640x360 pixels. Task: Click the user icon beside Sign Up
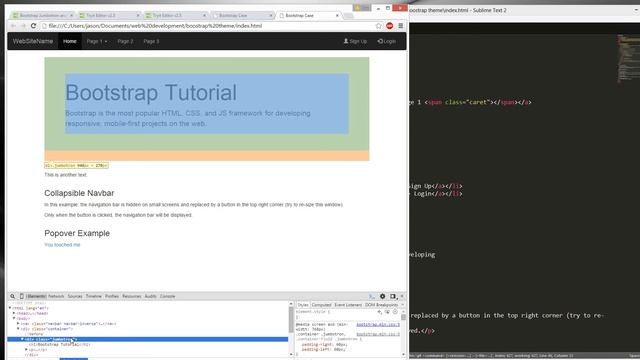coord(346,41)
